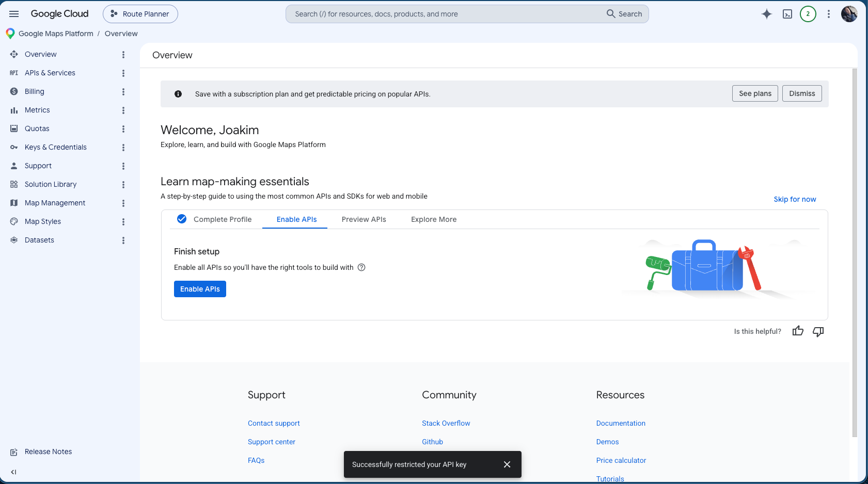The image size is (868, 484).
Task: Open more options for Map Styles item
Action: [123, 222]
